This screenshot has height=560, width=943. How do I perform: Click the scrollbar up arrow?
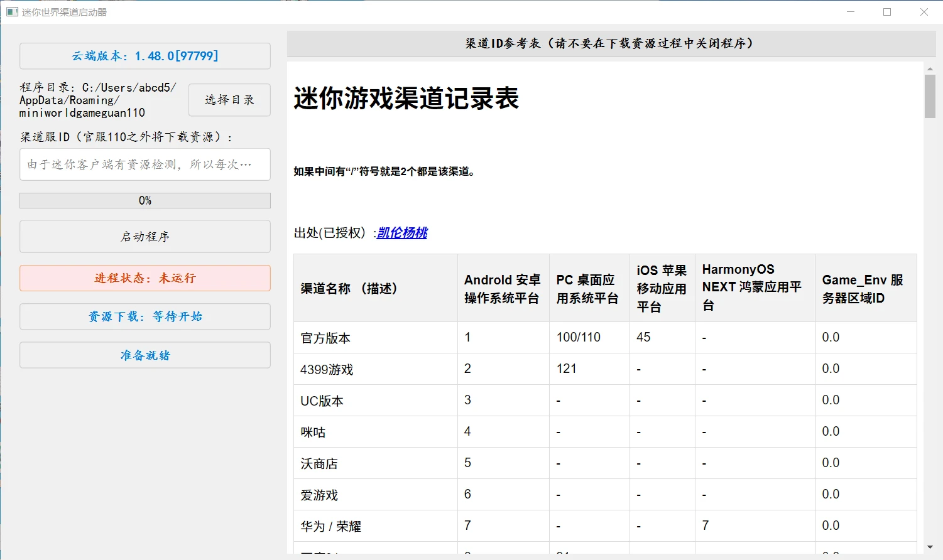pos(930,68)
